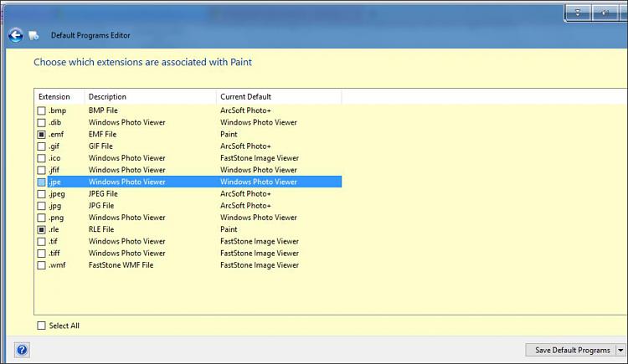
Task: Check the .jpe extension checkbox
Action: tap(41, 182)
